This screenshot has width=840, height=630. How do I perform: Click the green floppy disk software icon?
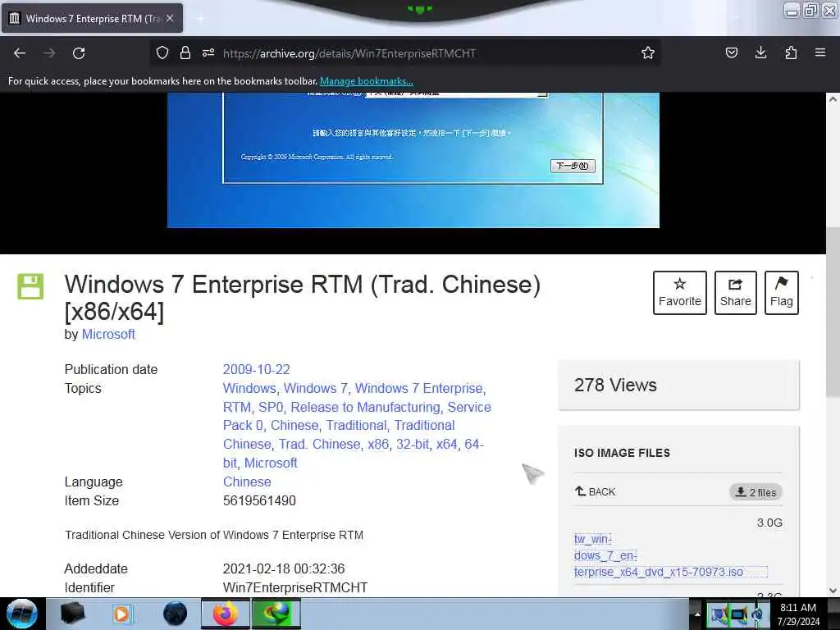click(x=30, y=286)
